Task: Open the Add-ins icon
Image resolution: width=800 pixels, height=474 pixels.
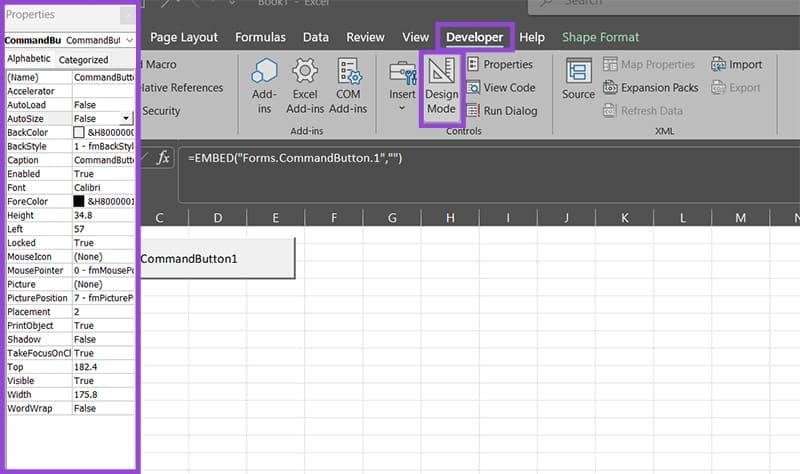Action: [x=264, y=72]
